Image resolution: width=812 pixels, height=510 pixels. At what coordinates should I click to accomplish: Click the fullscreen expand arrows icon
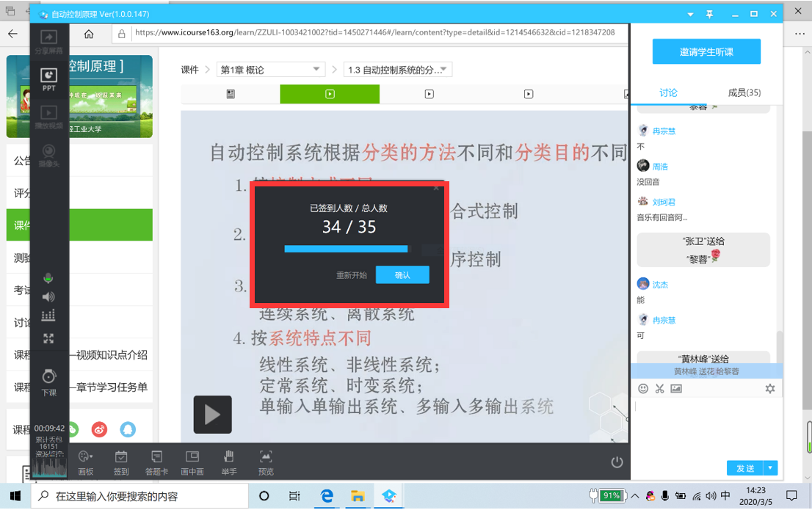pyautogui.click(x=48, y=338)
